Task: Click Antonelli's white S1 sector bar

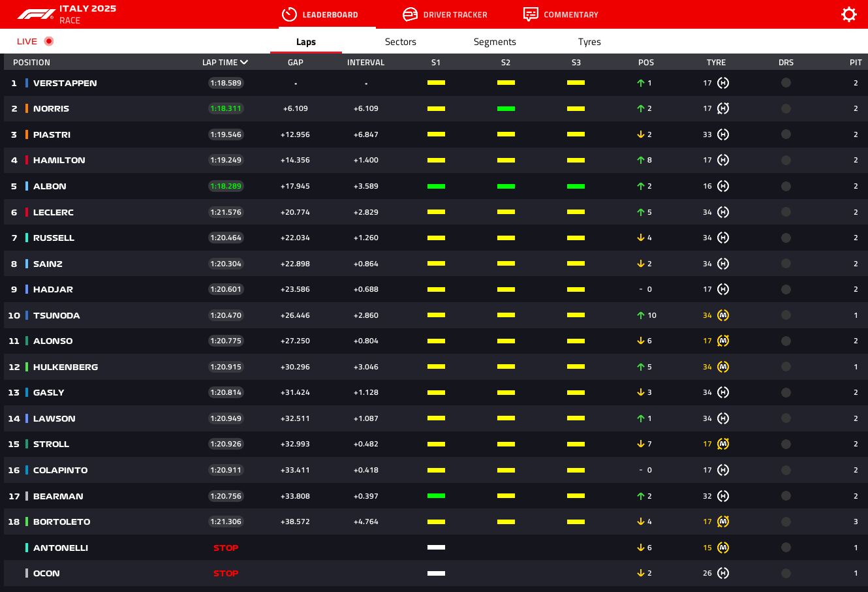Action: (x=436, y=548)
